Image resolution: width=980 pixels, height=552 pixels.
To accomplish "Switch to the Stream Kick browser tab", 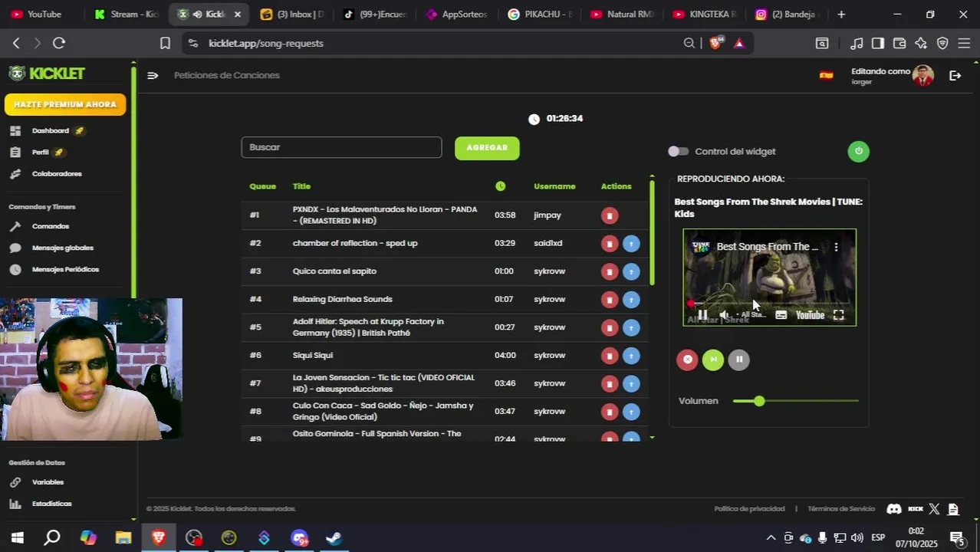I will 127,14.
